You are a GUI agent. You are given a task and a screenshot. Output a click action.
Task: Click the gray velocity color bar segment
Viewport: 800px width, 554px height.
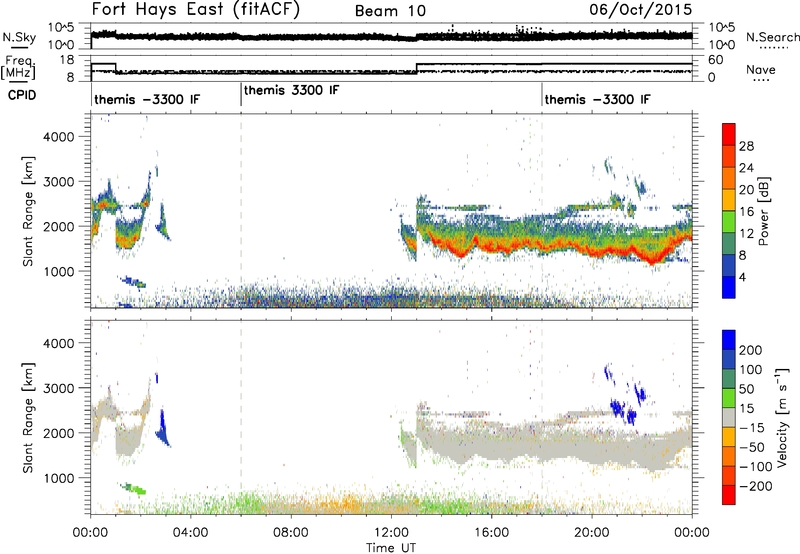[x=729, y=417]
